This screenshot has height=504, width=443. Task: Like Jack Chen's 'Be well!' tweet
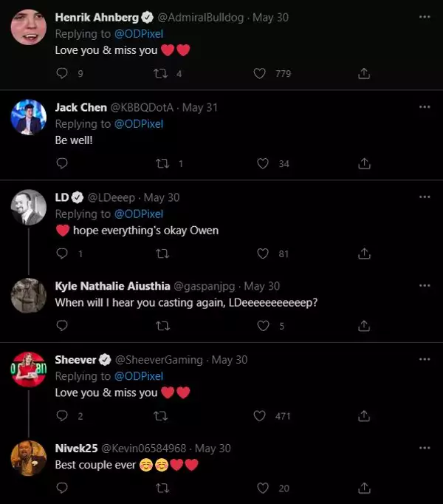click(x=263, y=163)
